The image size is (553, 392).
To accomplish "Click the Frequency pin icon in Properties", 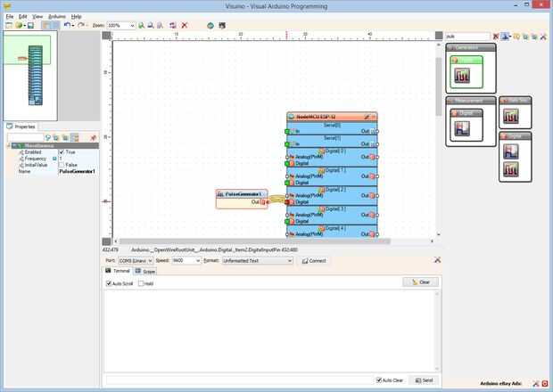I will click(54, 159).
